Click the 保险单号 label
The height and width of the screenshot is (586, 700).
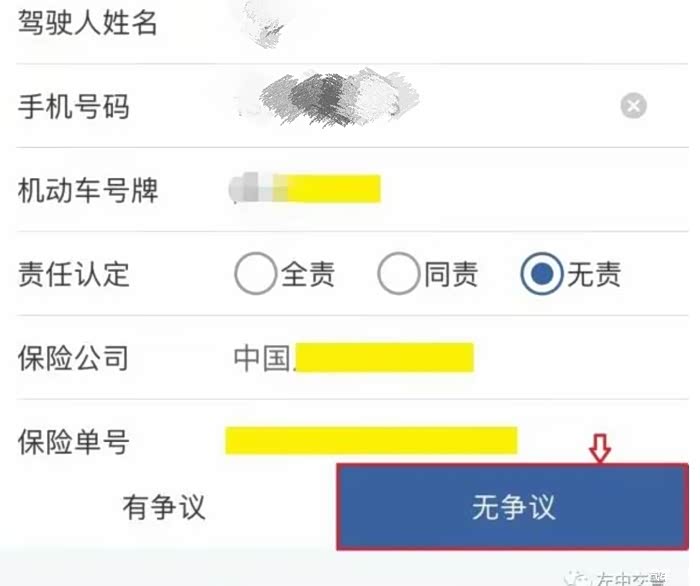[74, 441]
